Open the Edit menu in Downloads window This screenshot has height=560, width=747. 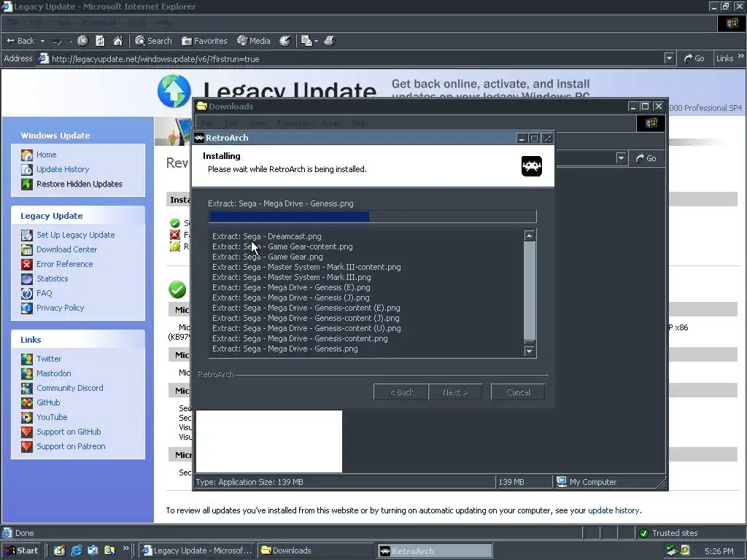231,124
